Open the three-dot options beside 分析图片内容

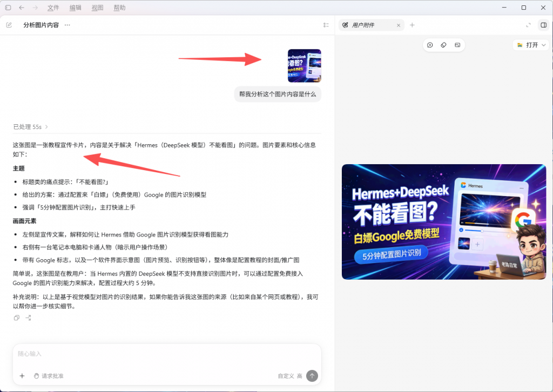coord(68,25)
